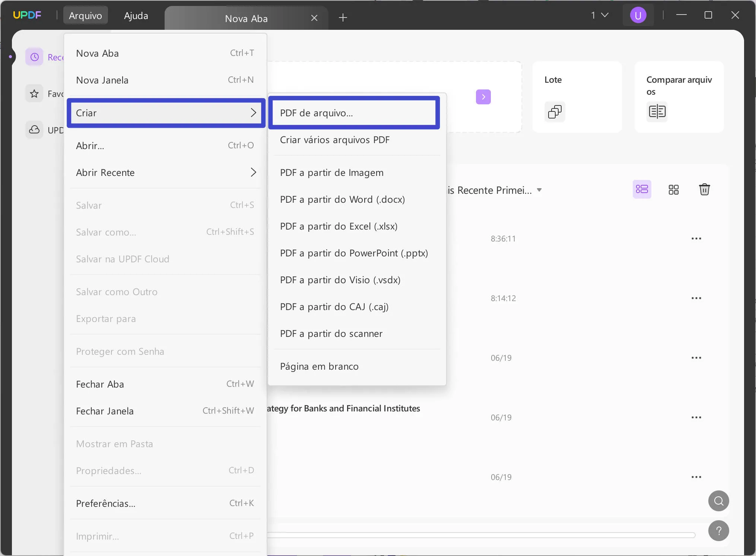Choose Fechar Aba from the menu
The height and width of the screenshot is (556, 756).
pyautogui.click(x=165, y=384)
